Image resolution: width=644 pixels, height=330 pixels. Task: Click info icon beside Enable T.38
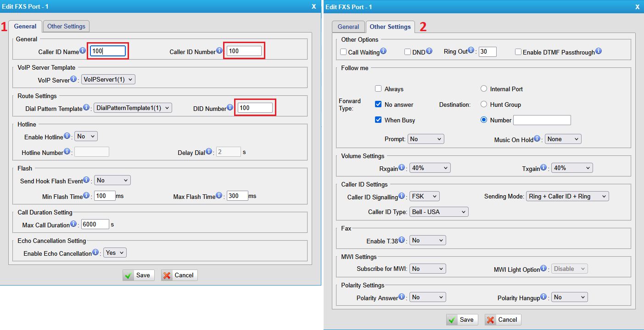[x=402, y=240]
